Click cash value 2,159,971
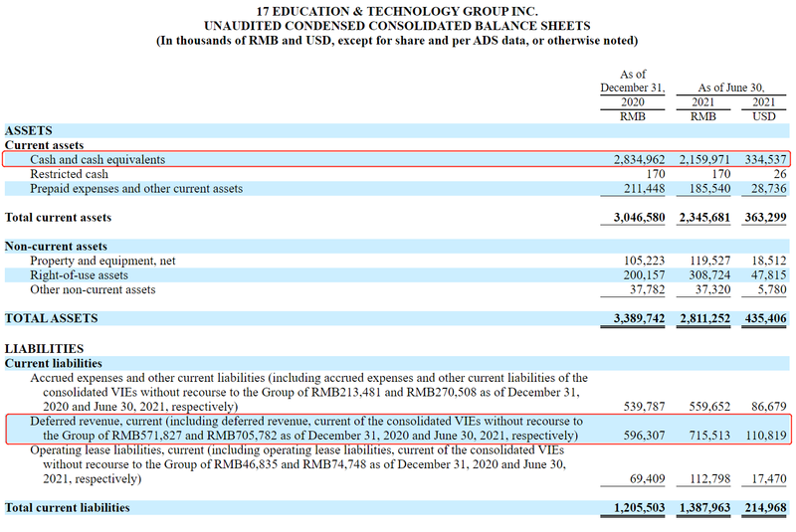796x532 pixels. pyautogui.click(x=704, y=160)
